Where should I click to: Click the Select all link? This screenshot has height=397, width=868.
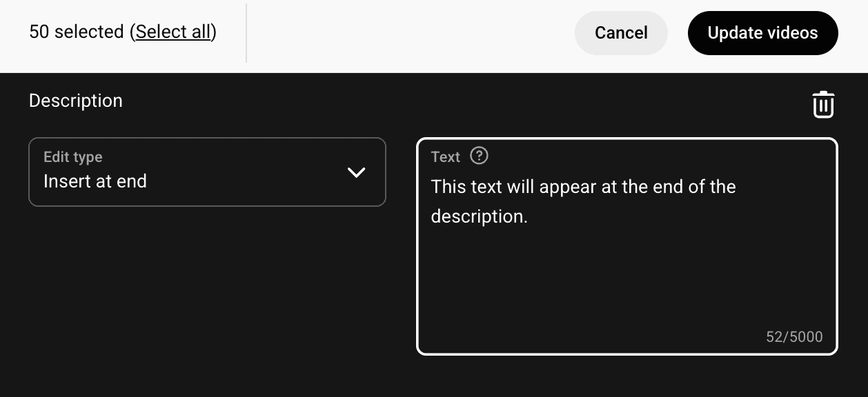click(x=173, y=32)
